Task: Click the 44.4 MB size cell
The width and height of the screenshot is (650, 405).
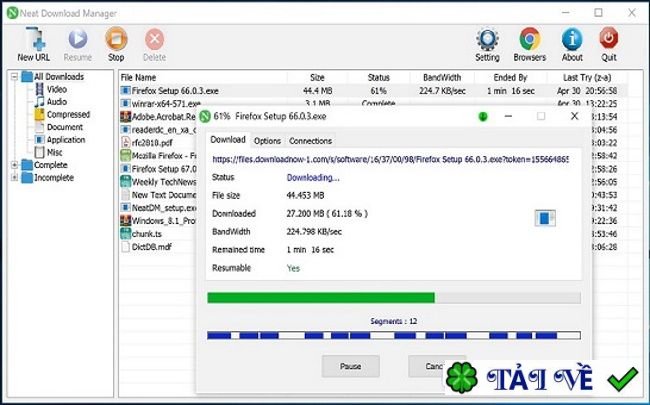Action: 318,91
